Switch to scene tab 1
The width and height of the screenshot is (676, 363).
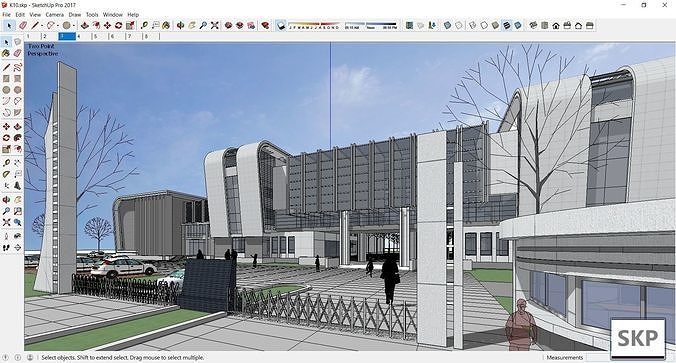pyautogui.click(x=33, y=37)
